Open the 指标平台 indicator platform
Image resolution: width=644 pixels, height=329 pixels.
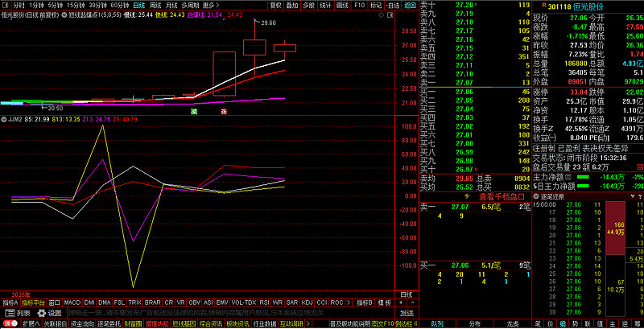[x=34, y=302]
